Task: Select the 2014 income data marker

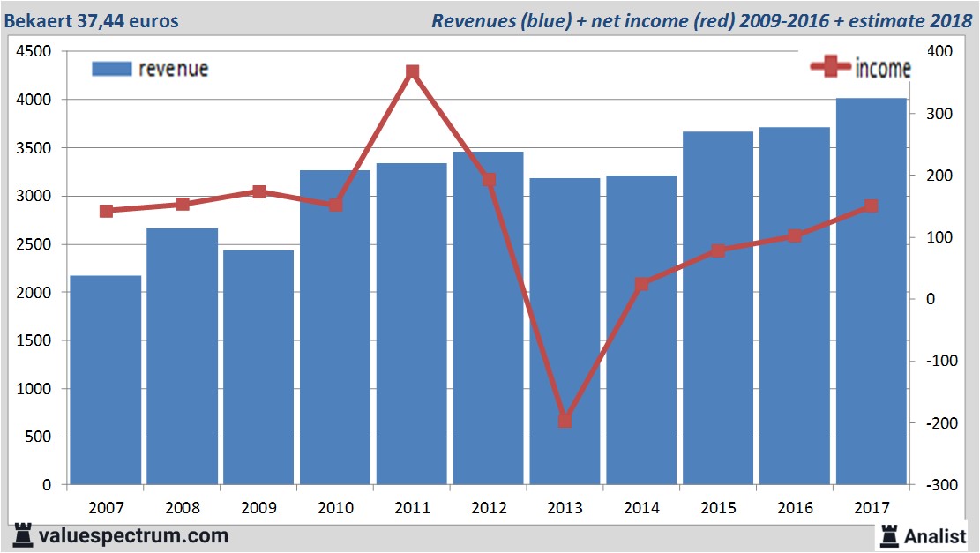Action: pyautogui.click(x=641, y=284)
